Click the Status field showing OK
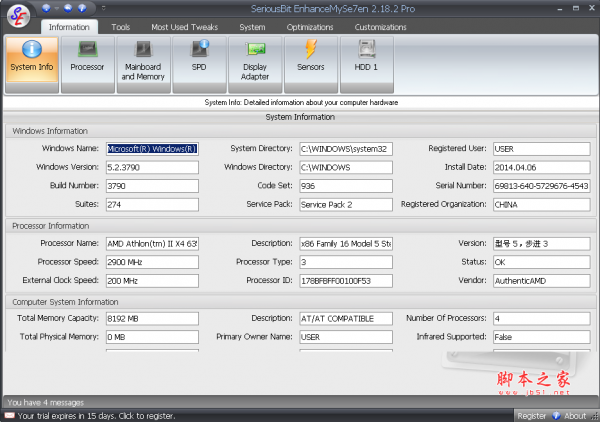 pos(541,262)
